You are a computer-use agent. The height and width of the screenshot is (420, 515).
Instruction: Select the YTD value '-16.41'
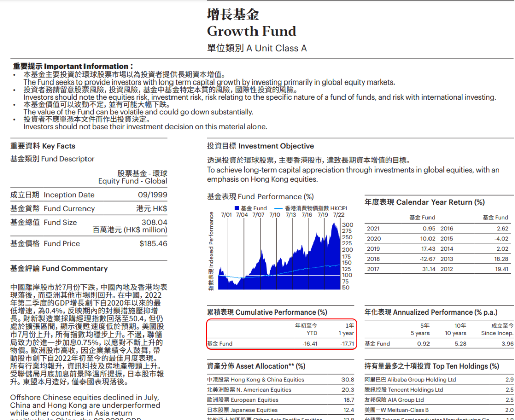[x=310, y=344]
